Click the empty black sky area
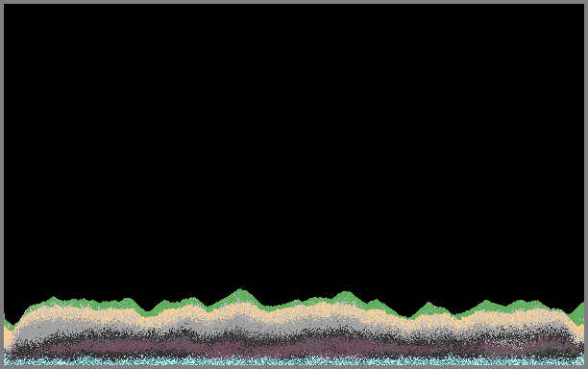588x369 pixels. [x=294, y=146]
